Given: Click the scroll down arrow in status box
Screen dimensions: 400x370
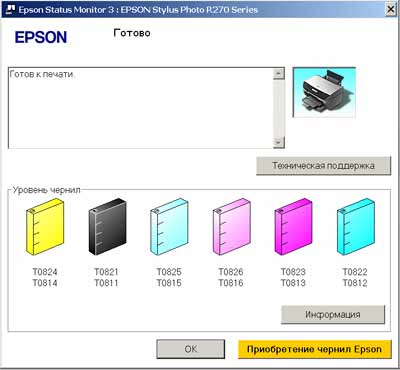Looking at the screenshot, I should (x=279, y=143).
